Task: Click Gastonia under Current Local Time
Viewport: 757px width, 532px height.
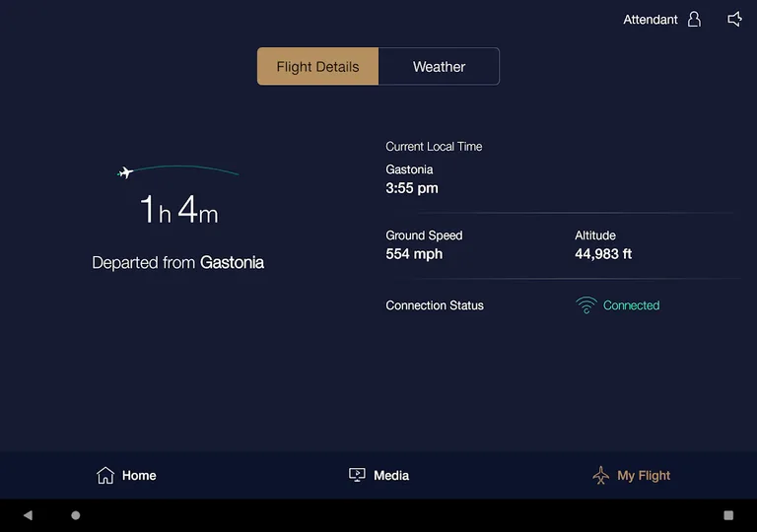Action: tap(409, 169)
